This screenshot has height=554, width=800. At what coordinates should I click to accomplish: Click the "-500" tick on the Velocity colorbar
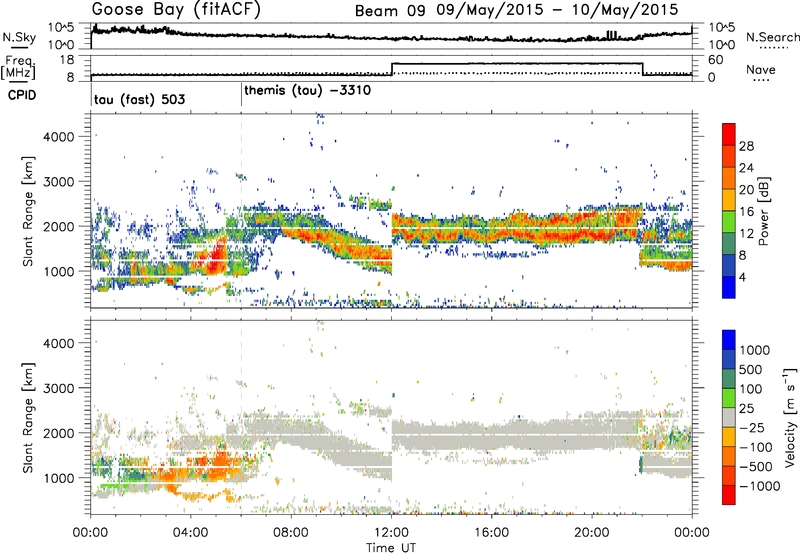click(x=756, y=466)
